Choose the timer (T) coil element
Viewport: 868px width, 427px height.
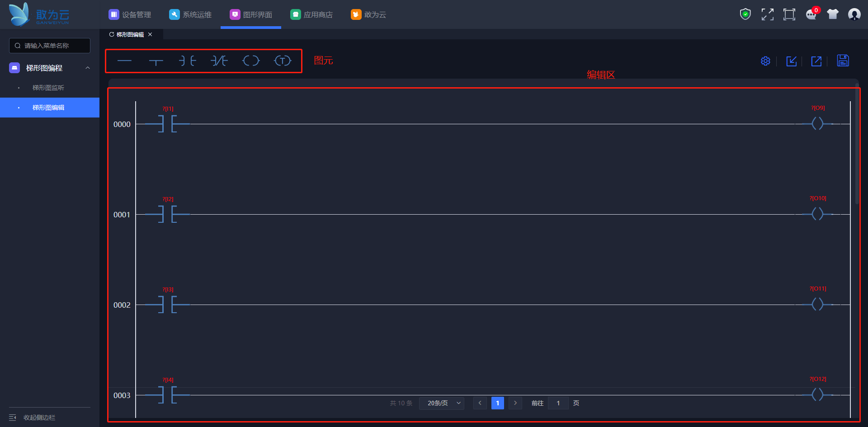[x=283, y=61]
